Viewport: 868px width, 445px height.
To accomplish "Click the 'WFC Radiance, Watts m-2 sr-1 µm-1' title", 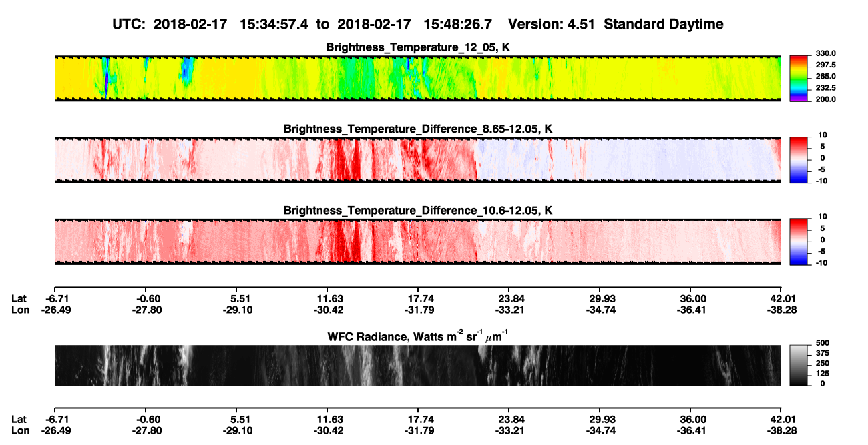I will point(418,336).
